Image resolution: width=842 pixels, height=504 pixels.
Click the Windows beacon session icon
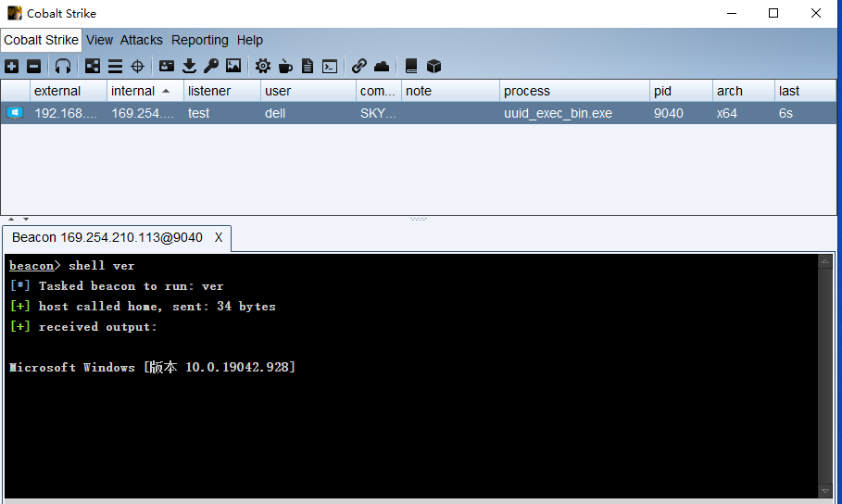(x=15, y=113)
